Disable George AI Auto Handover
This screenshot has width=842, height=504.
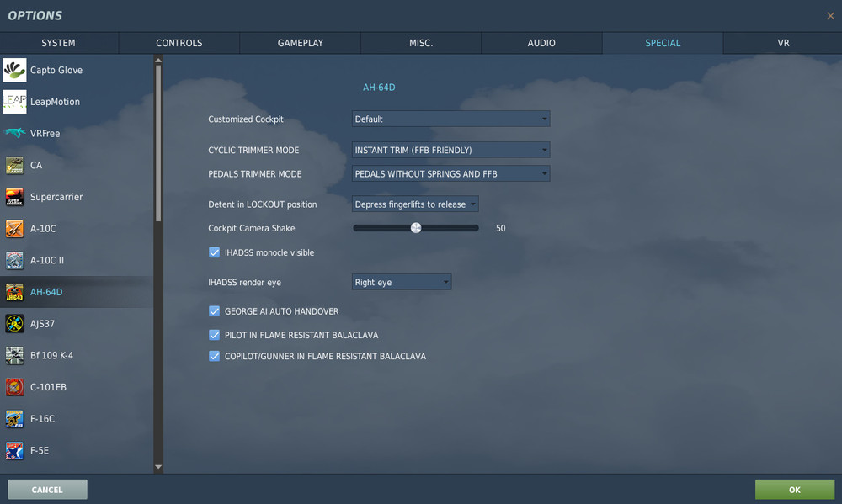coord(214,311)
